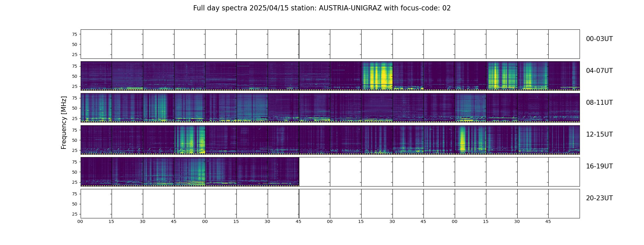Select the 20-23UT row label

[599, 198]
